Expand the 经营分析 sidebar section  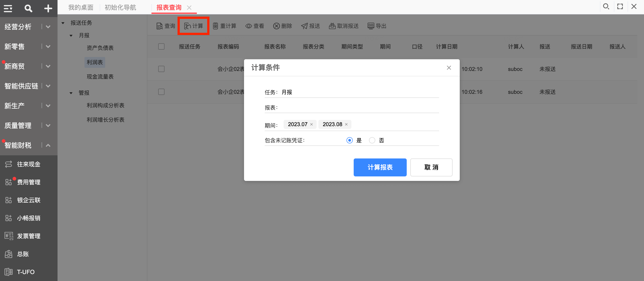[48, 27]
